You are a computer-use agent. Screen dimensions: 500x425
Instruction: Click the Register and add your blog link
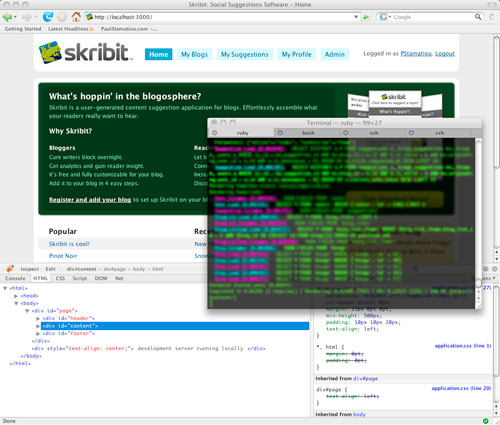(90, 200)
